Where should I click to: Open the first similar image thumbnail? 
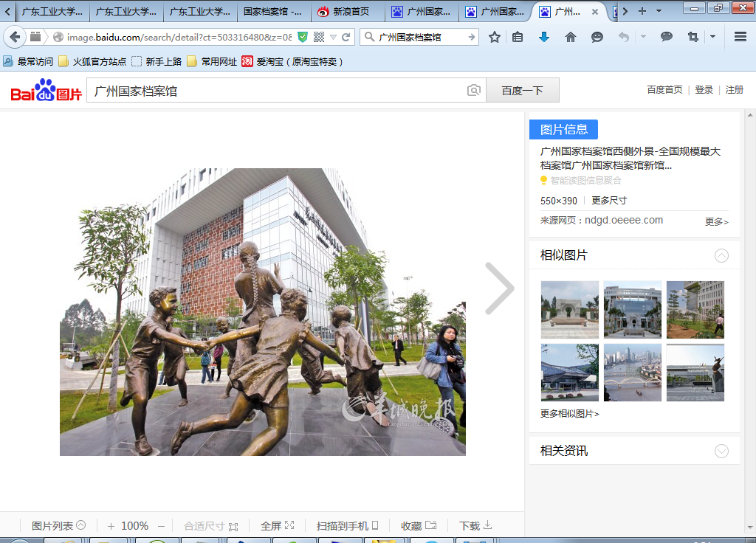569,310
